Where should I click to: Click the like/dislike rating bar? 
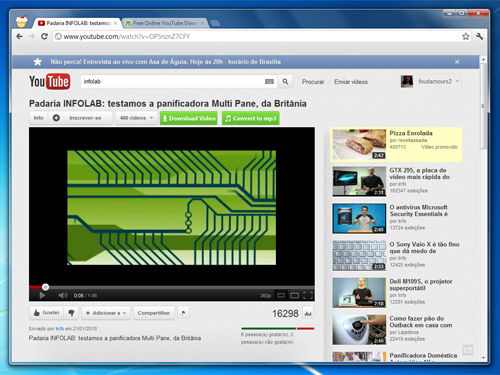(278, 329)
